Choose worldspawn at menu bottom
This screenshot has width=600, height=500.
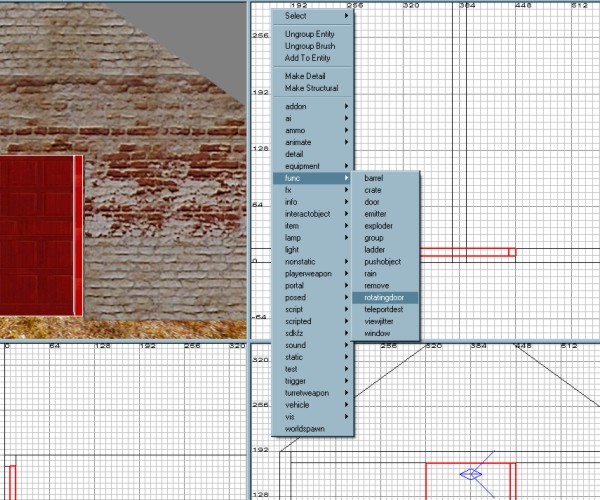click(x=305, y=428)
